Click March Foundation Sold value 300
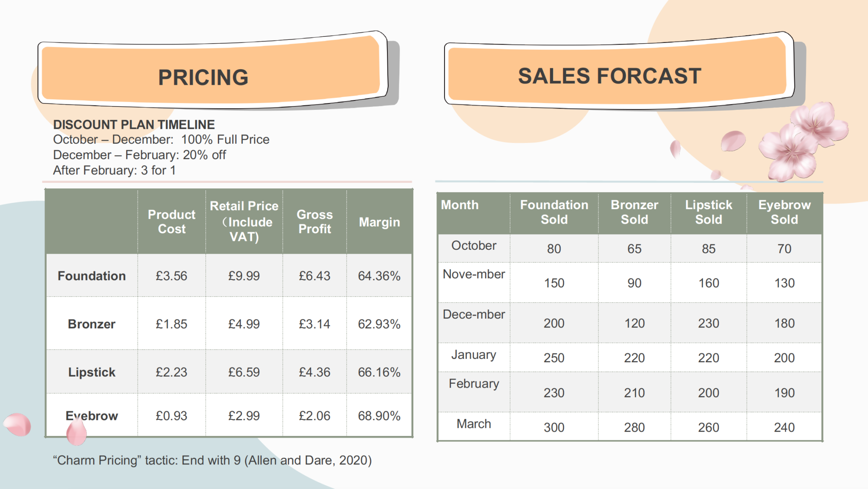This screenshot has width=868, height=489. (554, 427)
